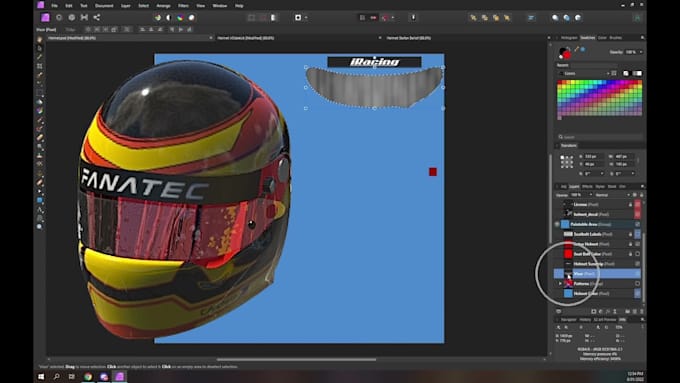Image resolution: width=680 pixels, height=383 pixels.
Task: Activate the third document tab
Action: [x=409, y=38]
